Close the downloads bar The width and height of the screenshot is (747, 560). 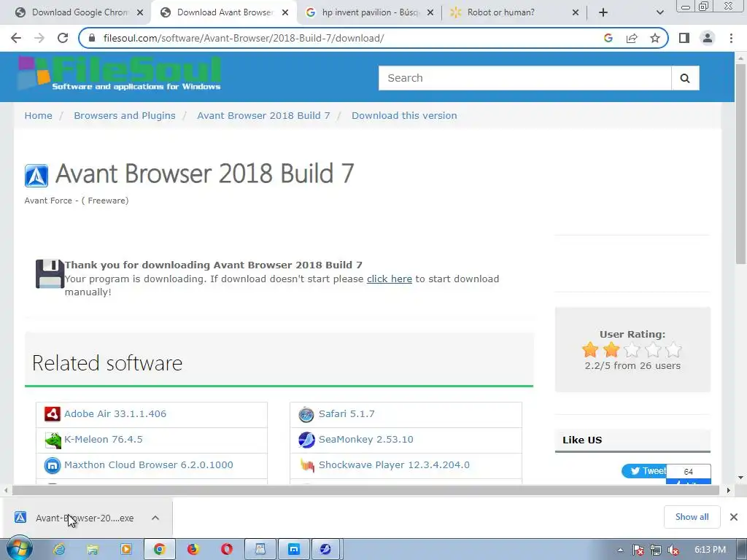(734, 517)
